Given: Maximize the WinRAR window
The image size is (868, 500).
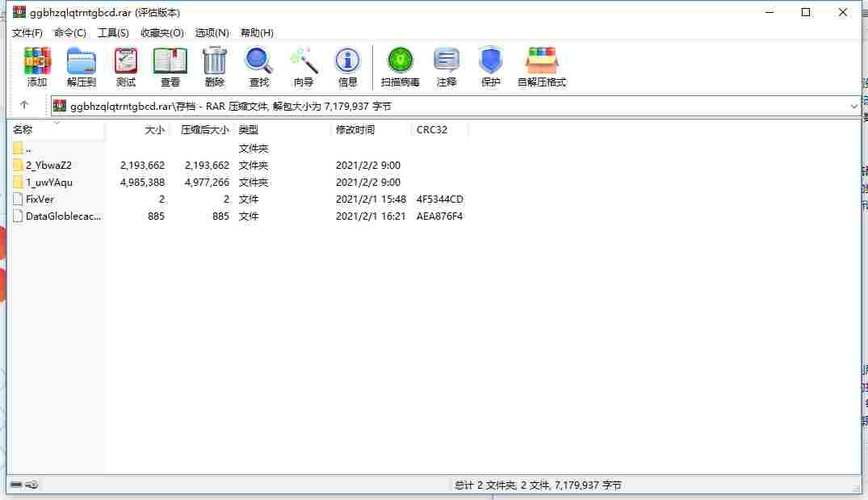Looking at the screenshot, I should click(806, 12).
